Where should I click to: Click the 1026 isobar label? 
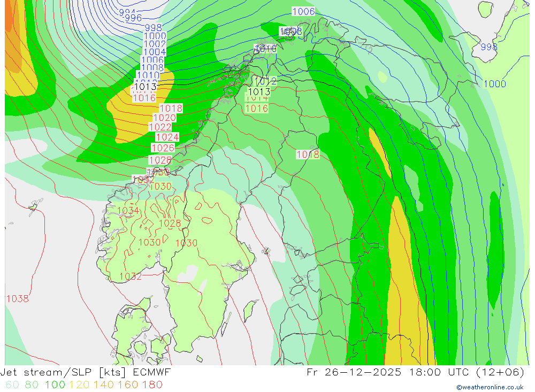pyautogui.click(x=163, y=148)
